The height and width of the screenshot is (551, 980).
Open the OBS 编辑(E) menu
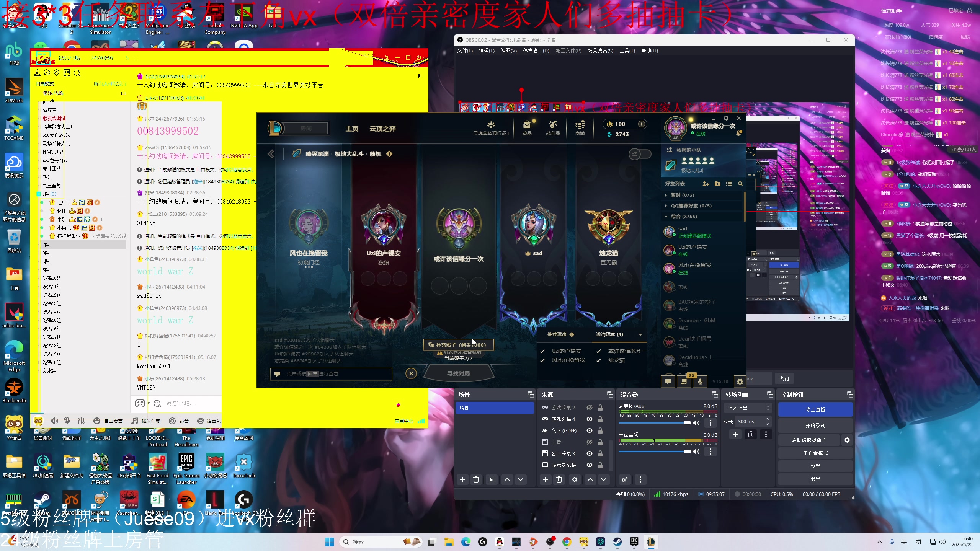487,51
